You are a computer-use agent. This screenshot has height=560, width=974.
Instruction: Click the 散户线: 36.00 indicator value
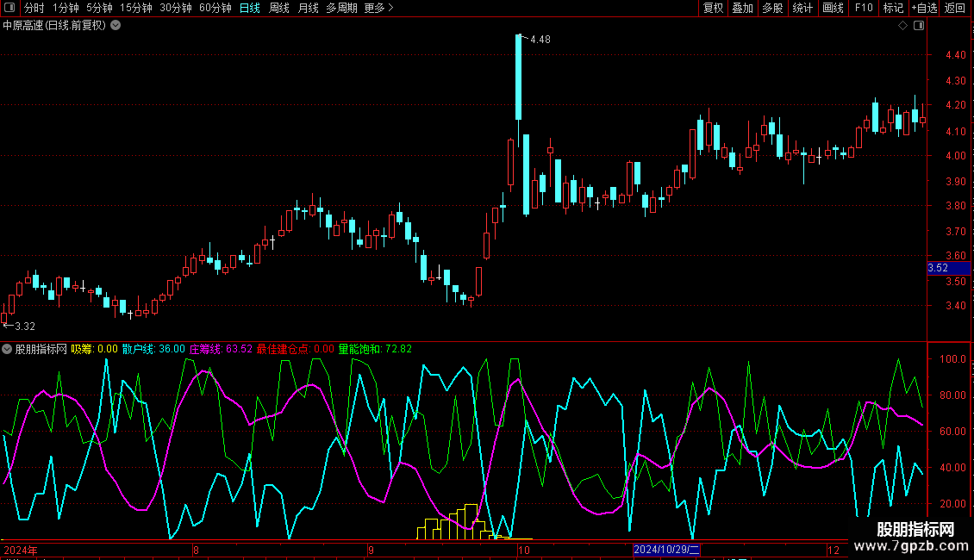pyautogui.click(x=153, y=349)
